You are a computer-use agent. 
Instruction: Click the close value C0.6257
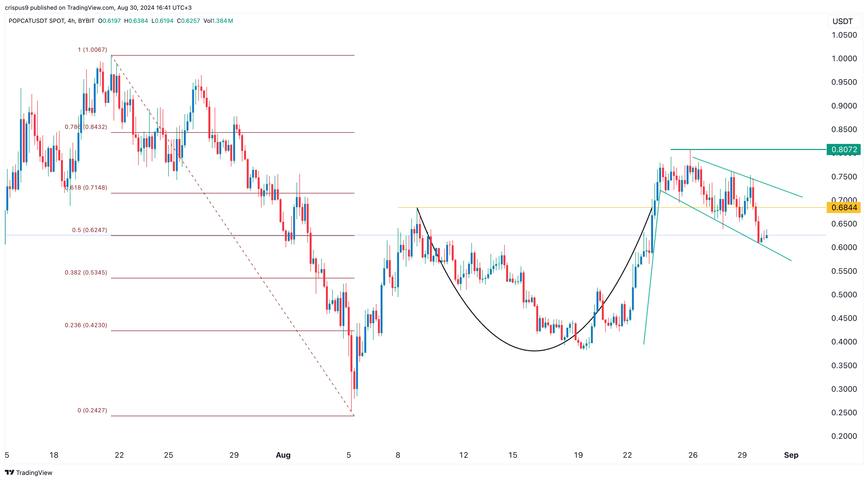[x=188, y=21]
